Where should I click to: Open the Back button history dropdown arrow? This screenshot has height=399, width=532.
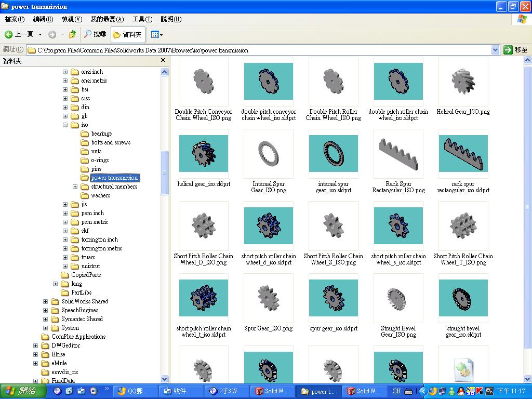click(40, 35)
